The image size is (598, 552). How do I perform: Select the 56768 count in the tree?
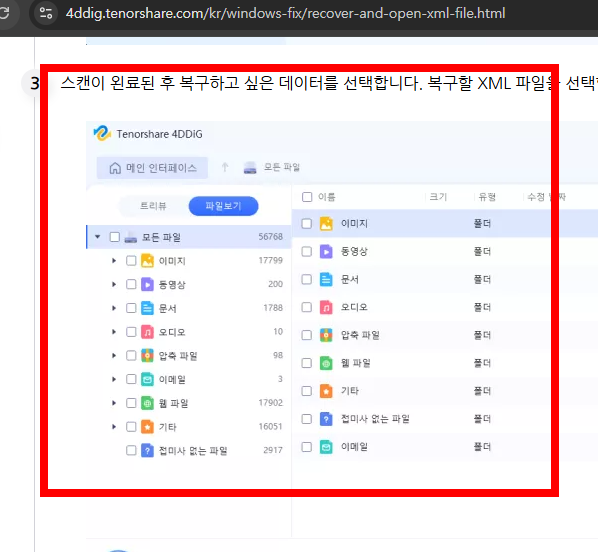click(270, 237)
